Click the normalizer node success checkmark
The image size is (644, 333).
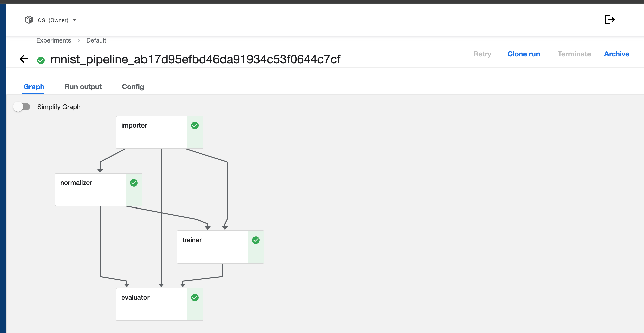pos(134,183)
